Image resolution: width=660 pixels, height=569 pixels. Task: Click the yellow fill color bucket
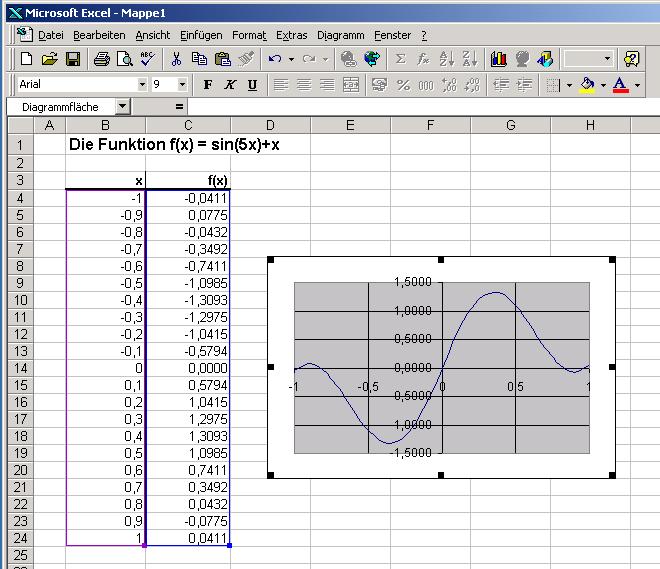click(587, 85)
